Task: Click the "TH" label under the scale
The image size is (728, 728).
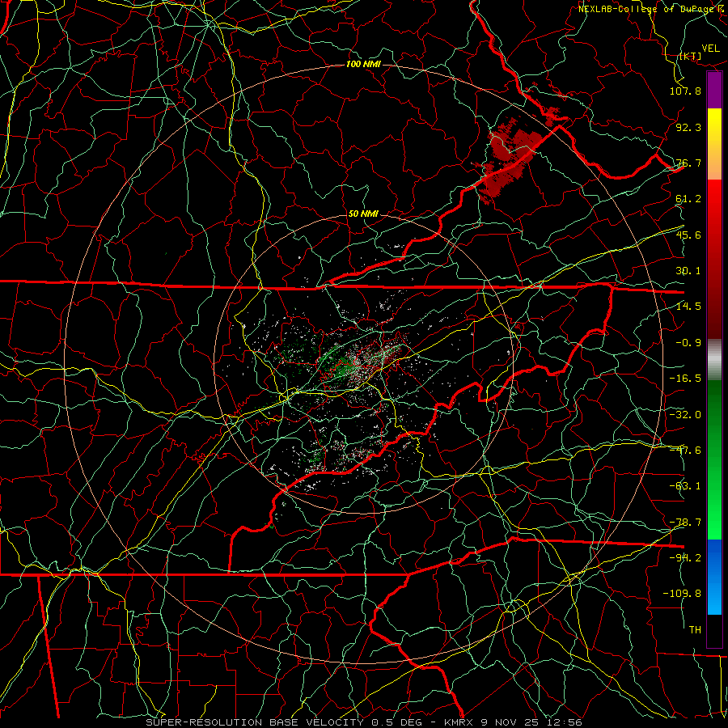Action: (695, 630)
